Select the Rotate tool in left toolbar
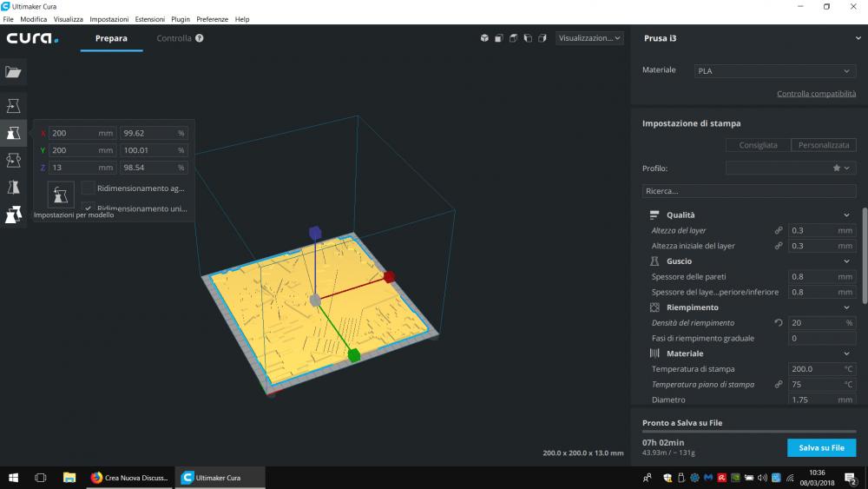Viewport: 868px width, 489px height. tap(13, 160)
